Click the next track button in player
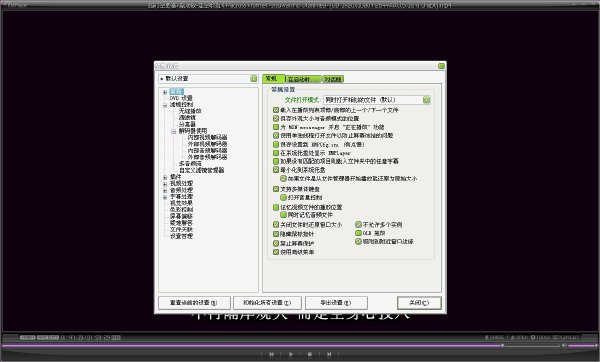The image size is (600, 362). click(329, 354)
